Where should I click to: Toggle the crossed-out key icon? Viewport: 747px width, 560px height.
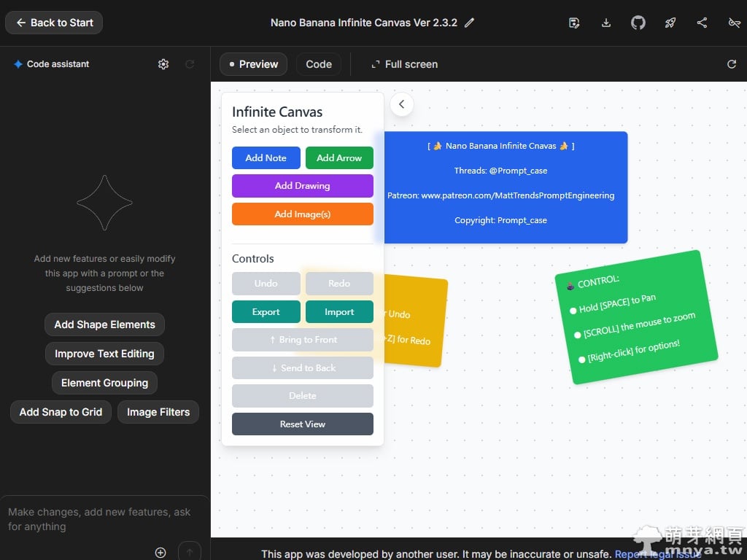734,23
